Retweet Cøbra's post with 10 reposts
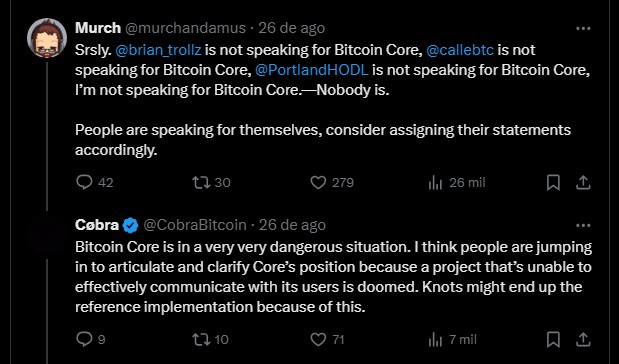Viewport: 619px width, 364px height. [x=201, y=340]
